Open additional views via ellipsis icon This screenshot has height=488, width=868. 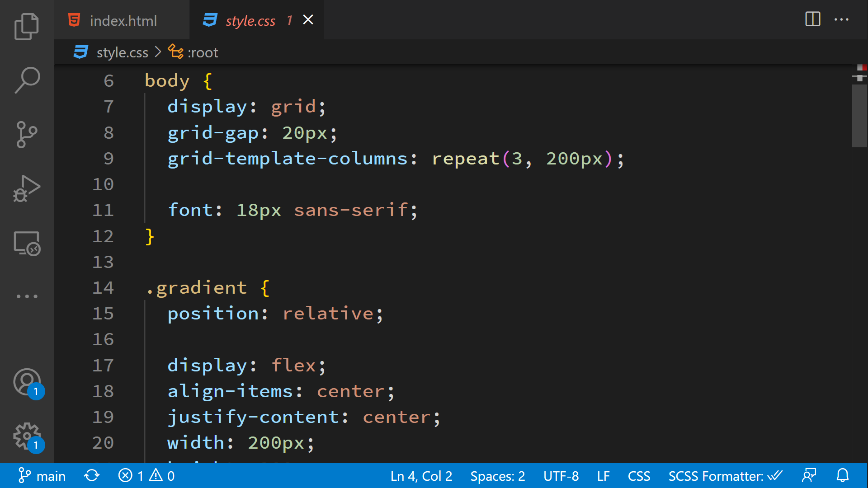click(27, 296)
